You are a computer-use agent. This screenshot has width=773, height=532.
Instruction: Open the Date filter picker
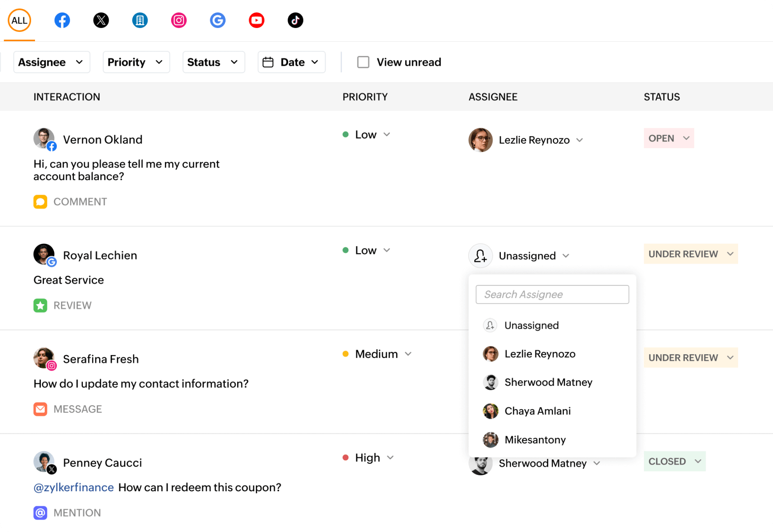(291, 62)
